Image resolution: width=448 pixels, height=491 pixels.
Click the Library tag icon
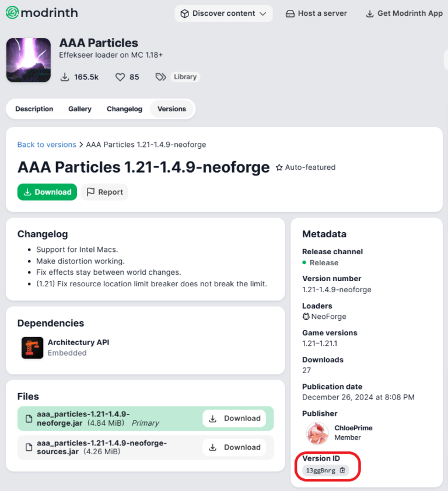click(x=160, y=76)
